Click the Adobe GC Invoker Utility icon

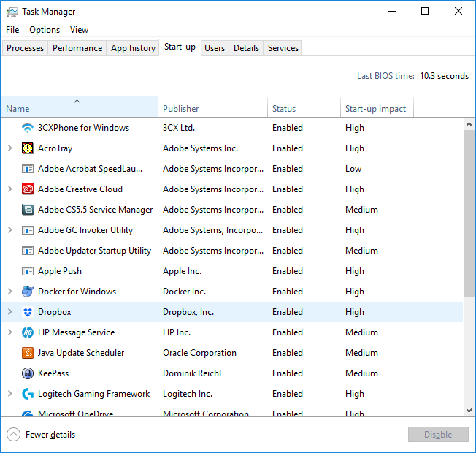[x=28, y=230]
